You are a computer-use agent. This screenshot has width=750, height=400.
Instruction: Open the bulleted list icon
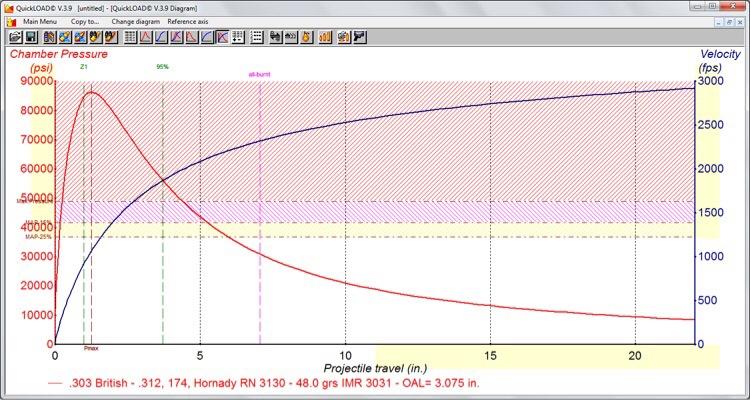(x=257, y=37)
